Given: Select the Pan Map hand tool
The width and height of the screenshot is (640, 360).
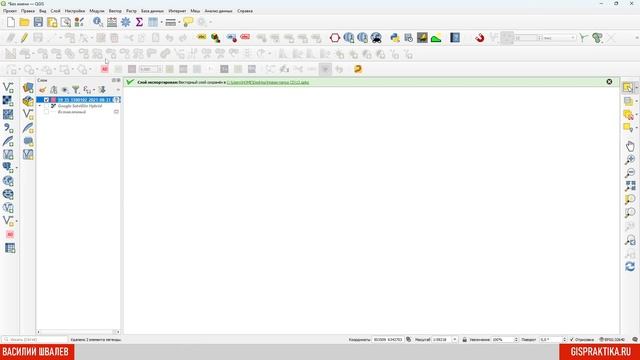Looking at the screenshot, I should tap(630, 146).
